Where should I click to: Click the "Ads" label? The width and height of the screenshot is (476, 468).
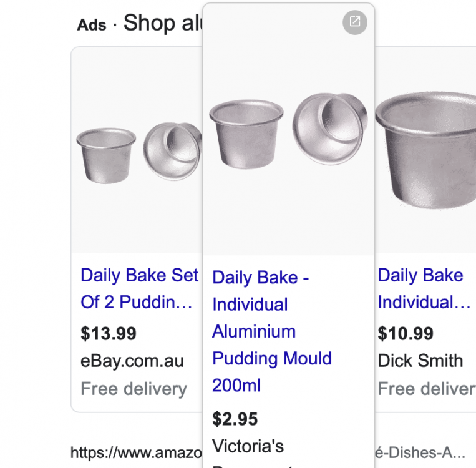point(91,25)
